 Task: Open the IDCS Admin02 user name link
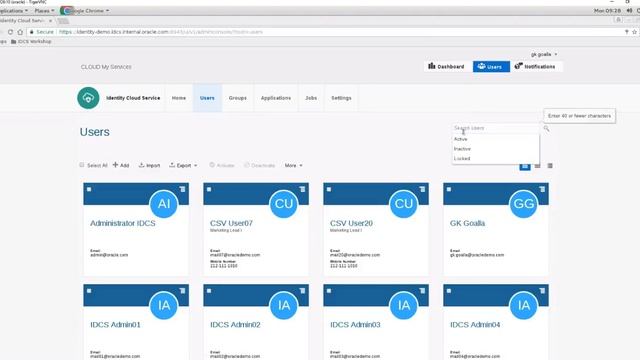coord(235,325)
